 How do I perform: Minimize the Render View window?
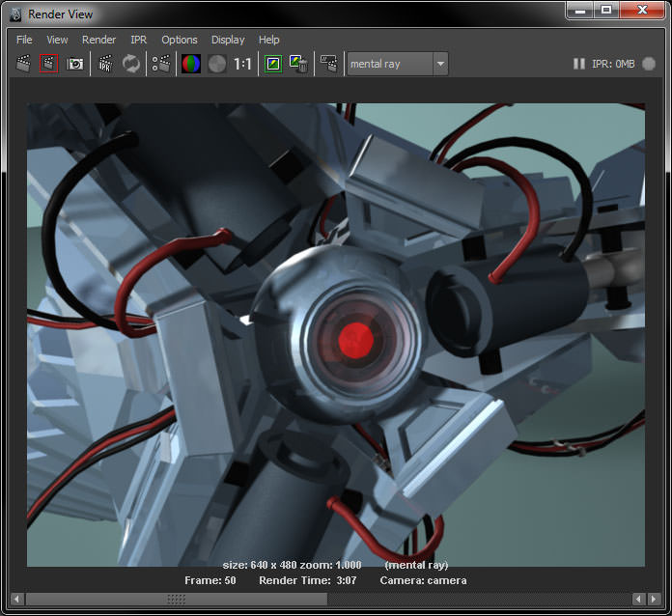point(580,11)
